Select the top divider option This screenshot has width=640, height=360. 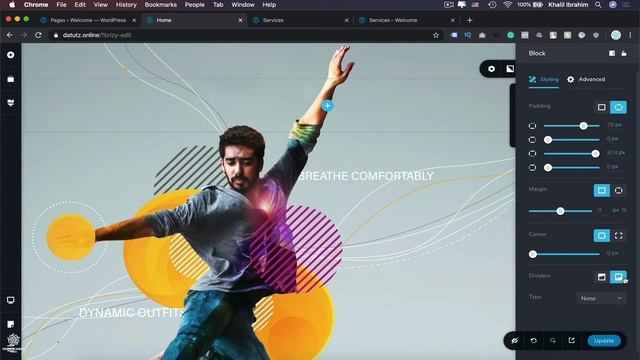602,277
